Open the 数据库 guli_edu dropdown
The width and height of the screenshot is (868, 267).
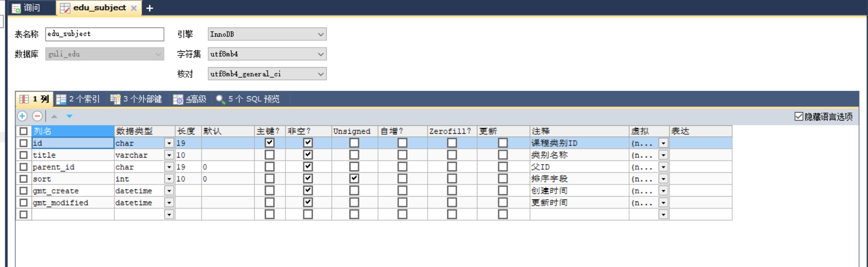105,54
